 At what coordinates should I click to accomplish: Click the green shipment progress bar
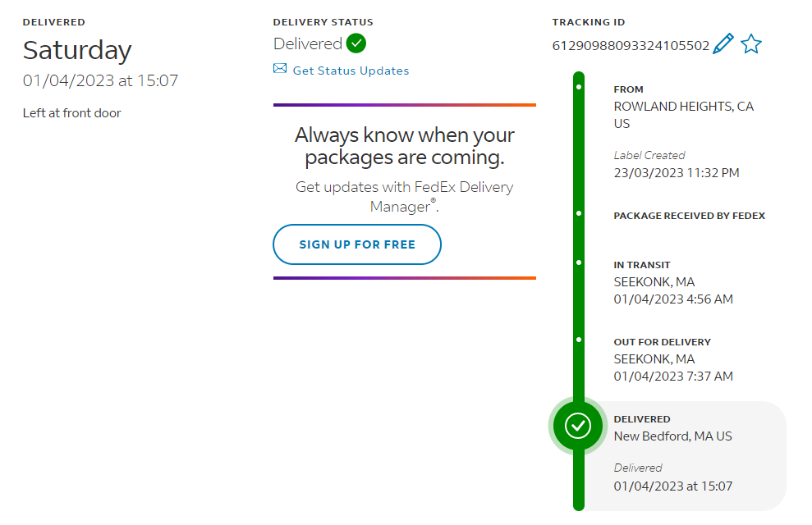click(579, 164)
